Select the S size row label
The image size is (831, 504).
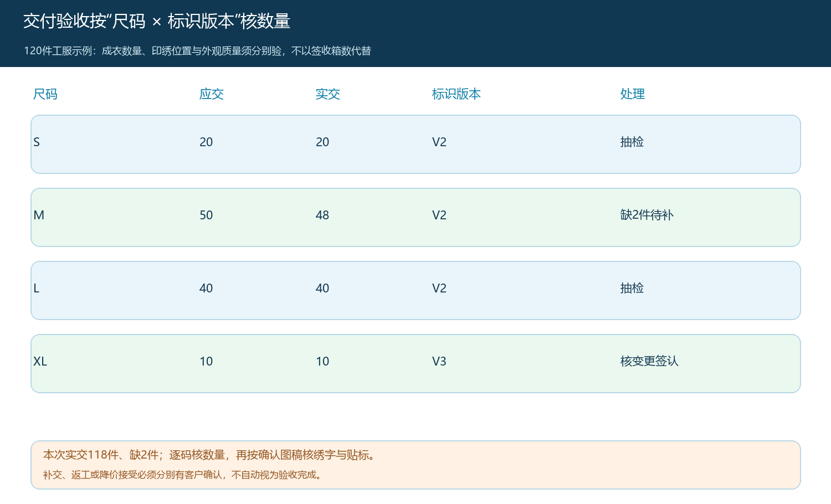pyautogui.click(x=37, y=142)
